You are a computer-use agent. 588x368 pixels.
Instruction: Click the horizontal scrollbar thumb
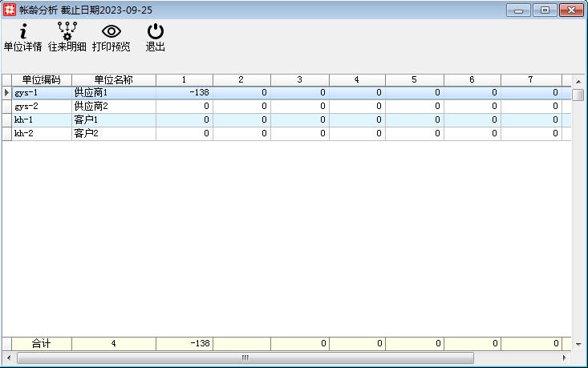point(245,358)
